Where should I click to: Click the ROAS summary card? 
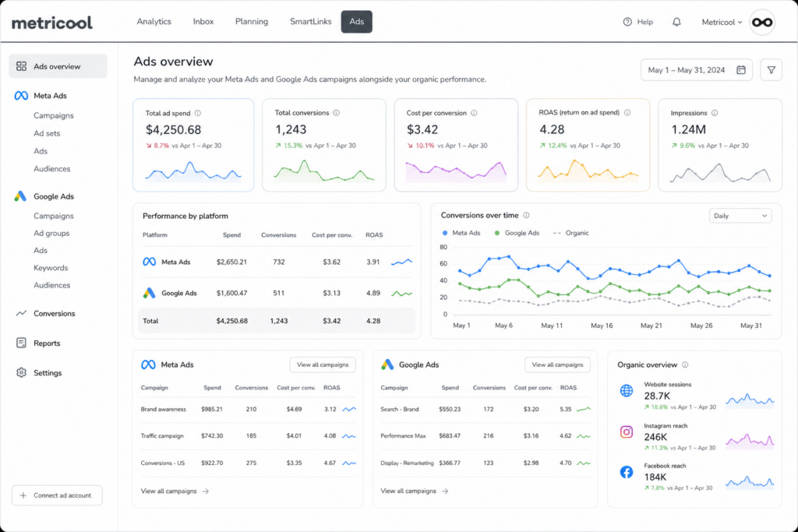(x=588, y=145)
